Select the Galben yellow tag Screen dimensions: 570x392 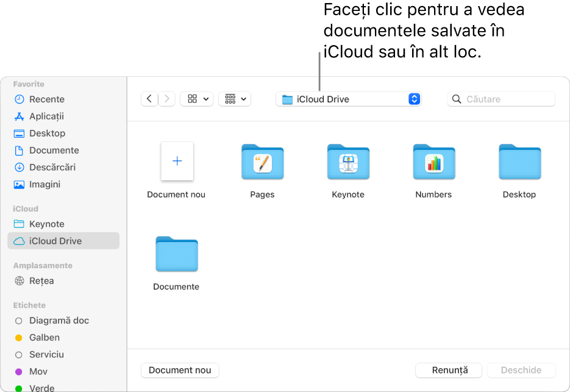[x=44, y=338]
